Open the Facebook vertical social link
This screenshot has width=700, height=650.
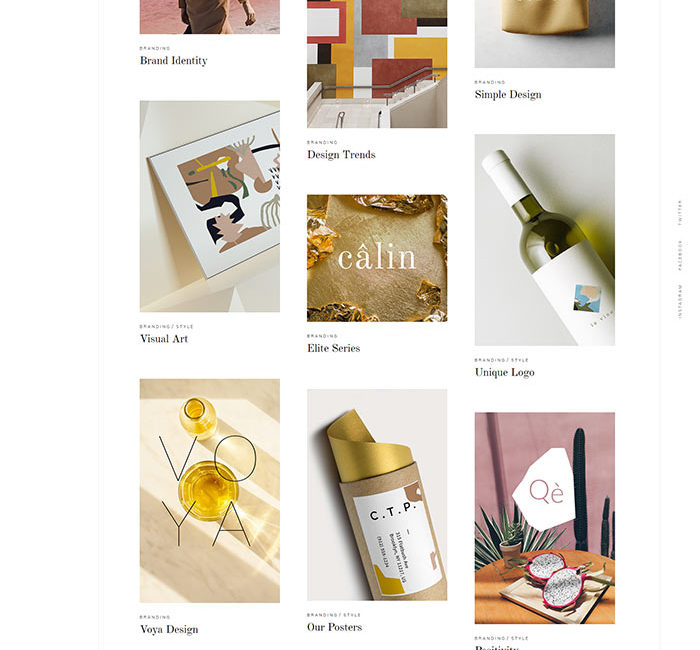click(680, 255)
